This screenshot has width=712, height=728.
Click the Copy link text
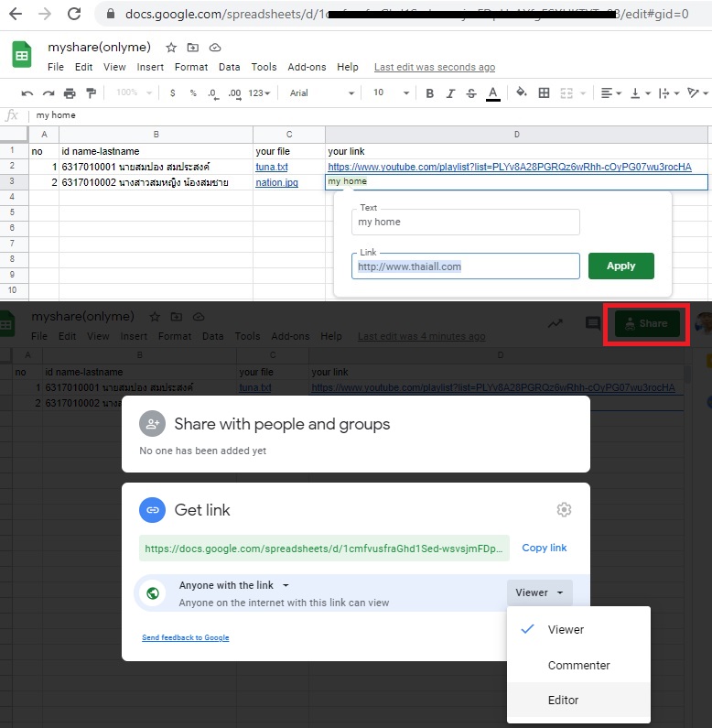545,548
